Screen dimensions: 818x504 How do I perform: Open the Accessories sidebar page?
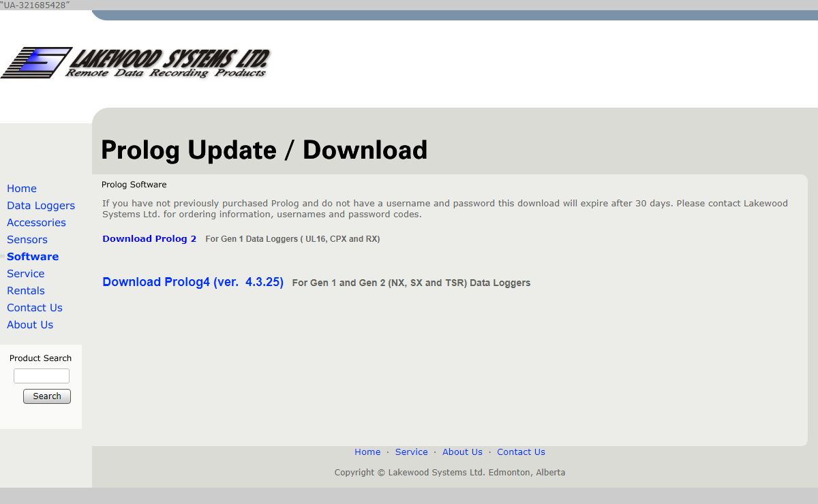click(x=36, y=223)
